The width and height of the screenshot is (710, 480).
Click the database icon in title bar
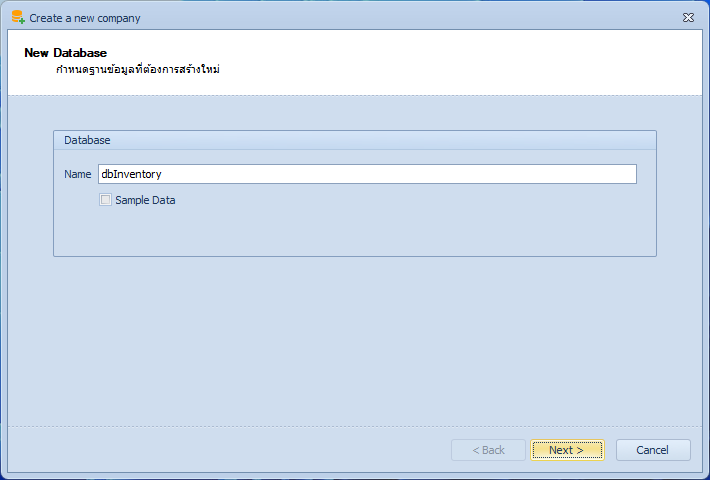pyautogui.click(x=18, y=17)
